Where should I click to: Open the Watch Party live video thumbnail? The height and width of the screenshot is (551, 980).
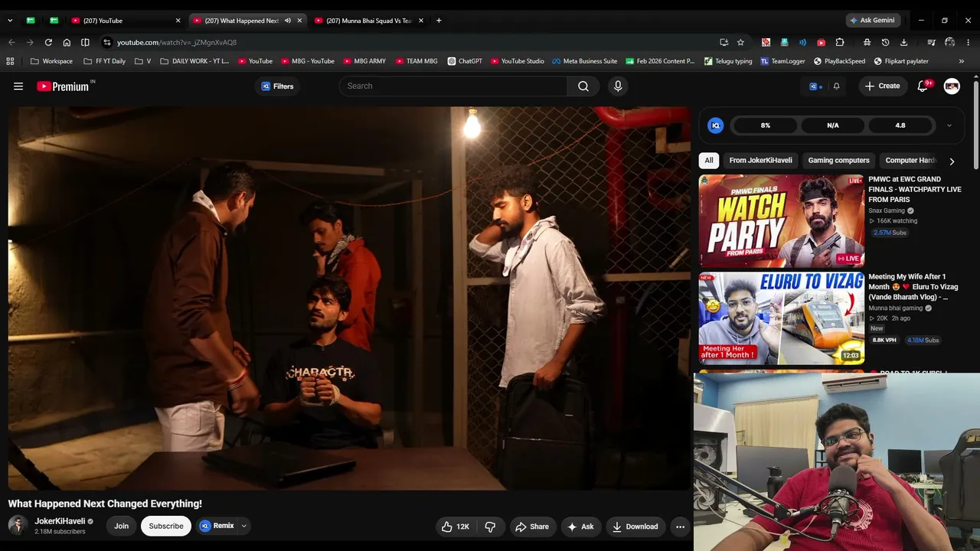tap(781, 221)
